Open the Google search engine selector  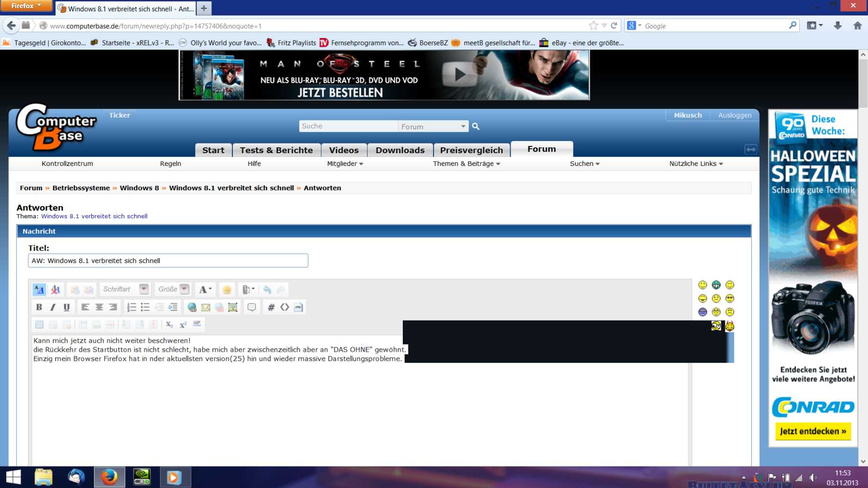point(634,26)
